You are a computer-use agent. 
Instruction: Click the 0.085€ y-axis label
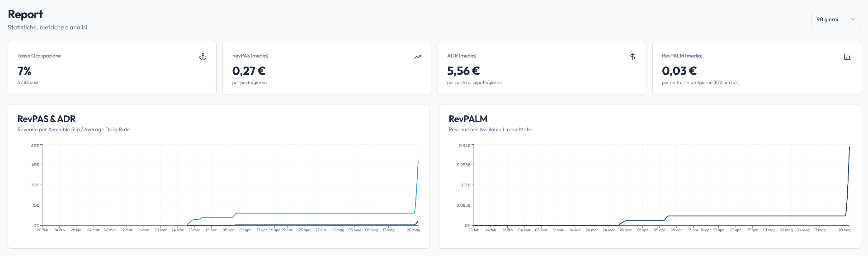click(463, 205)
